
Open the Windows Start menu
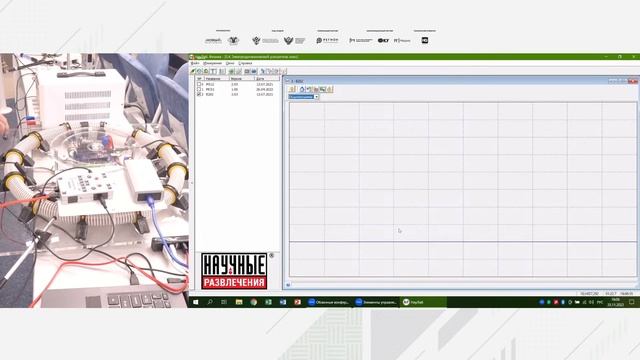point(196,302)
